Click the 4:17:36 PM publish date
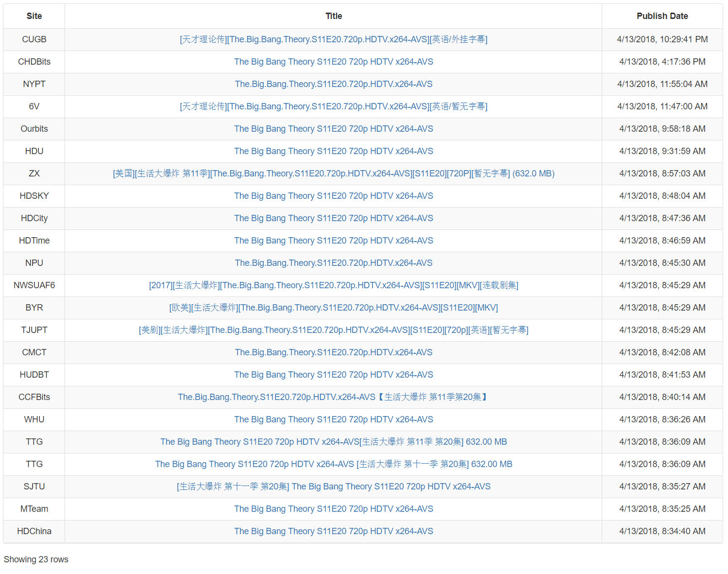Viewport: 728px width, 574px height. pyautogui.click(x=662, y=62)
